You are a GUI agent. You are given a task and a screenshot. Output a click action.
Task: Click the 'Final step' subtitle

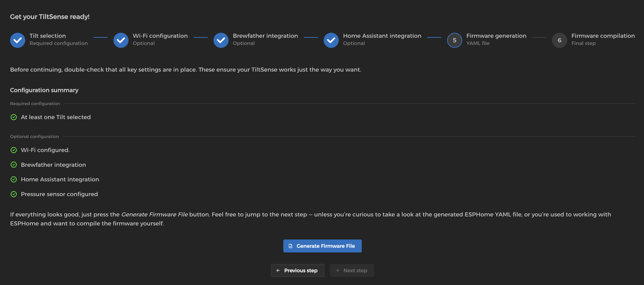[x=583, y=43]
